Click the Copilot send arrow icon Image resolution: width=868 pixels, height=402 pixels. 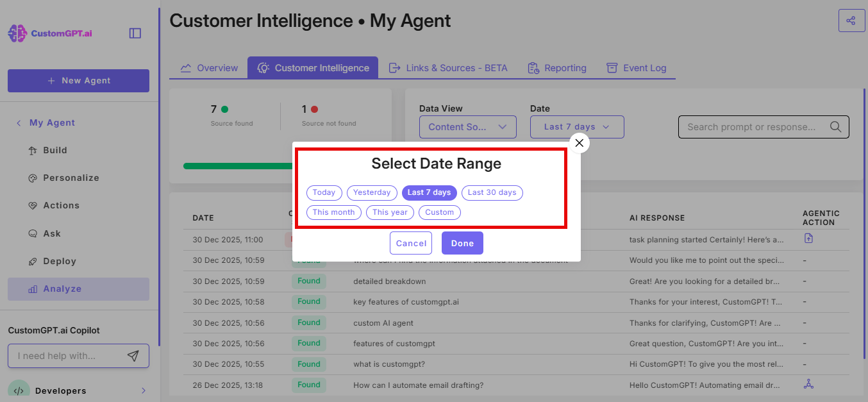pos(133,356)
